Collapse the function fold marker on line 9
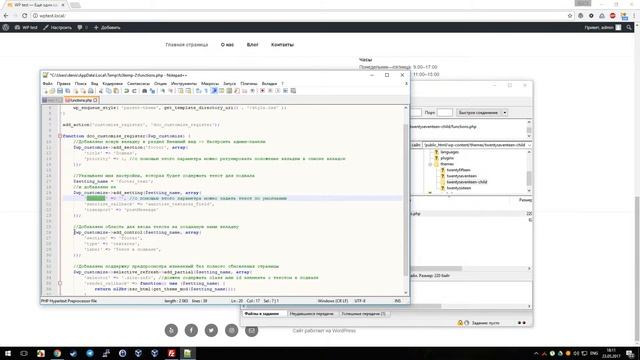640x360 pixels. click(x=60, y=136)
